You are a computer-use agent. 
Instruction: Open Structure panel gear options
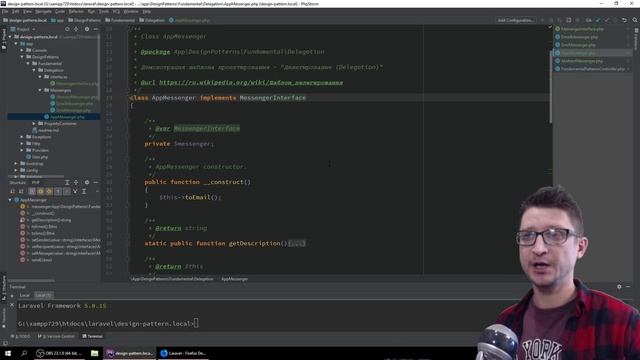87,182
